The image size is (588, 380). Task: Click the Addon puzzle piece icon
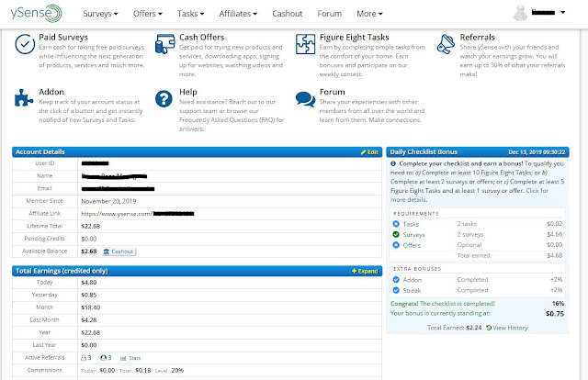[24, 99]
